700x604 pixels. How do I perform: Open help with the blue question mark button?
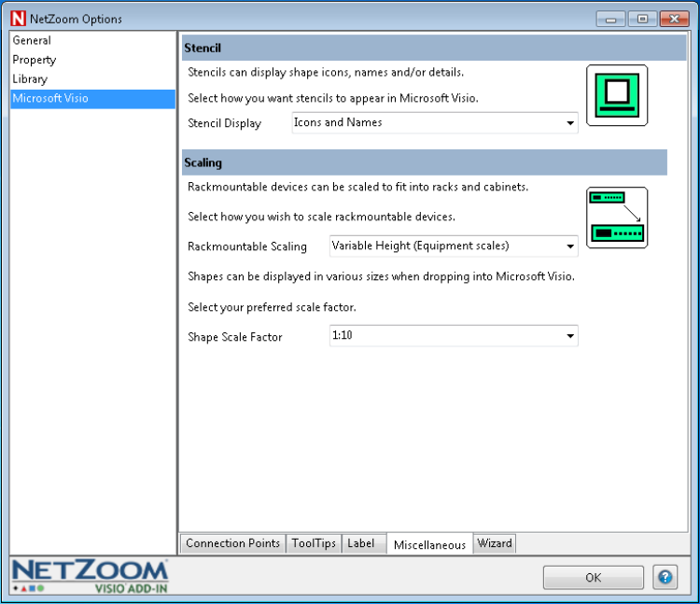[665, 577]
